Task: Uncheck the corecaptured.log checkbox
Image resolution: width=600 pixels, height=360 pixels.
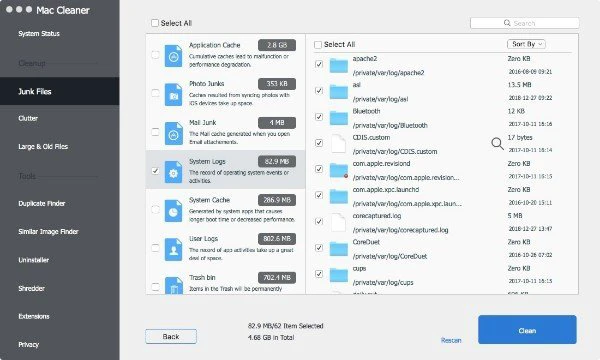Action: [x=319, y=222]
